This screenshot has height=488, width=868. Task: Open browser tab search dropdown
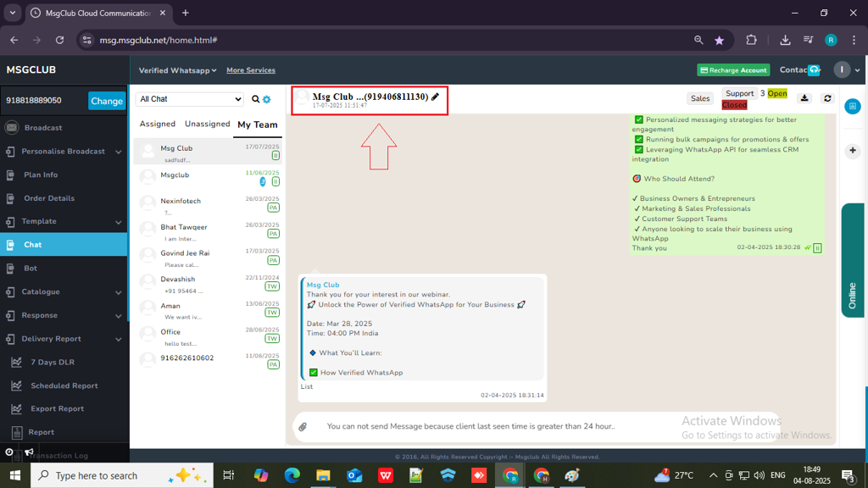(x=12, y=13)
